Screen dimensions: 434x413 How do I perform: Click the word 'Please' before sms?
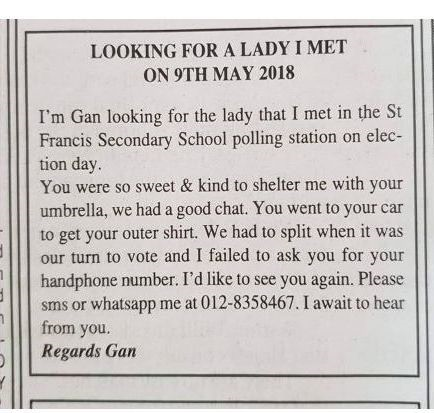click(381, 279)
